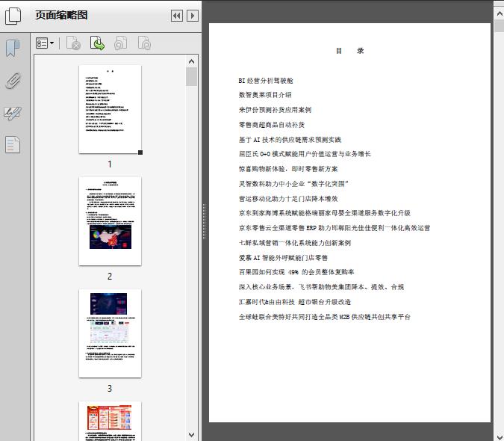The image size is (504, 441).
Task: Click the line starting with "灵智数科助力中小企业"
Action: tap(293, 184)
